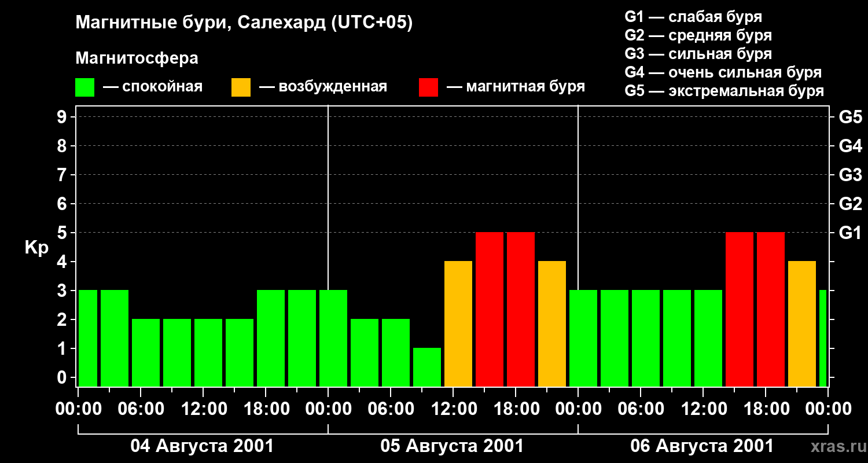
Task: Click the '04 Августа 2001' date label
Action: click(202, 446)
